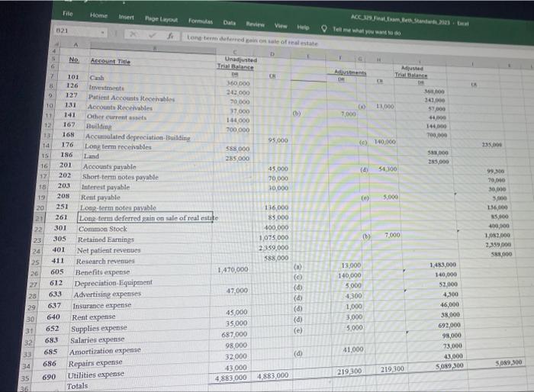
Task: Select column A header
Action: [76, 45]
